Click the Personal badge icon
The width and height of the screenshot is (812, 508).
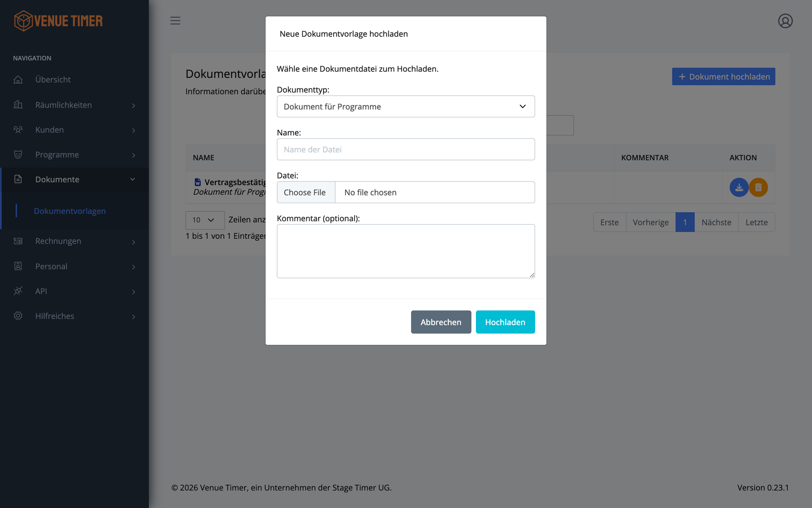(18, 266)
